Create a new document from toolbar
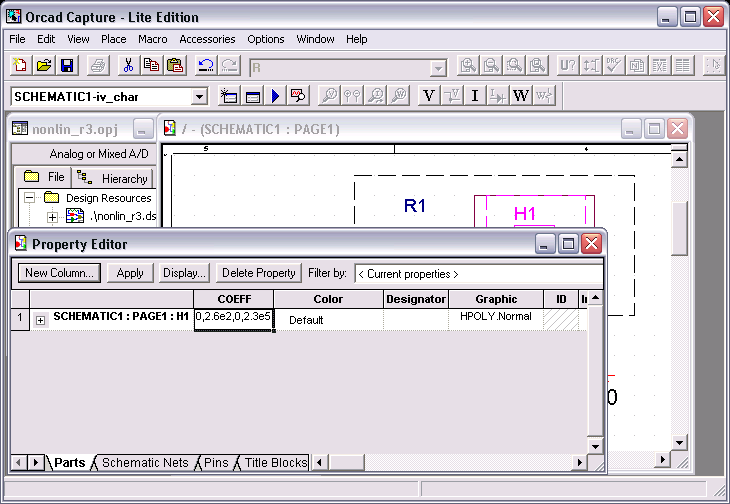 tap(20, 66)
